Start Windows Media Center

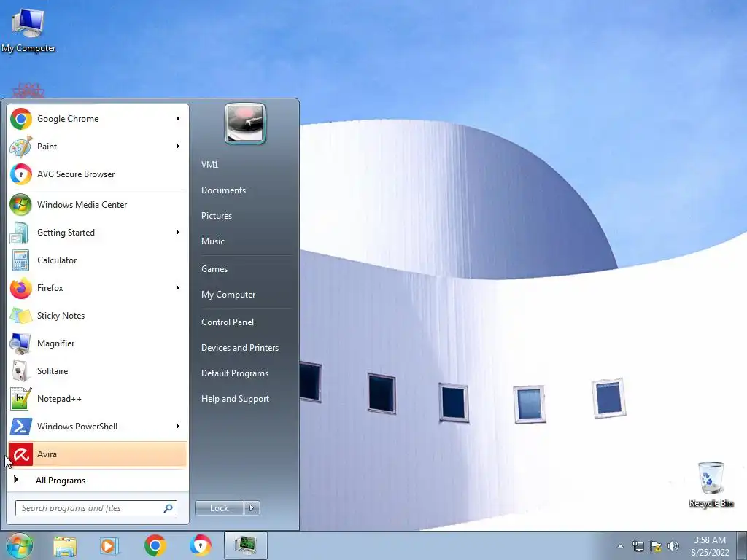[x=98, y=205]
